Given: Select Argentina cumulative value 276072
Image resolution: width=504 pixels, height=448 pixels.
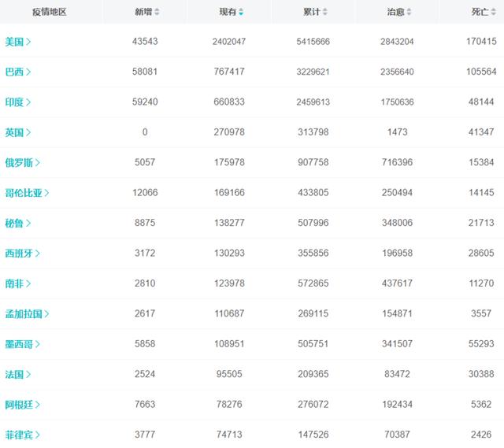Looking at the screenshot, I should coord(313,404).
